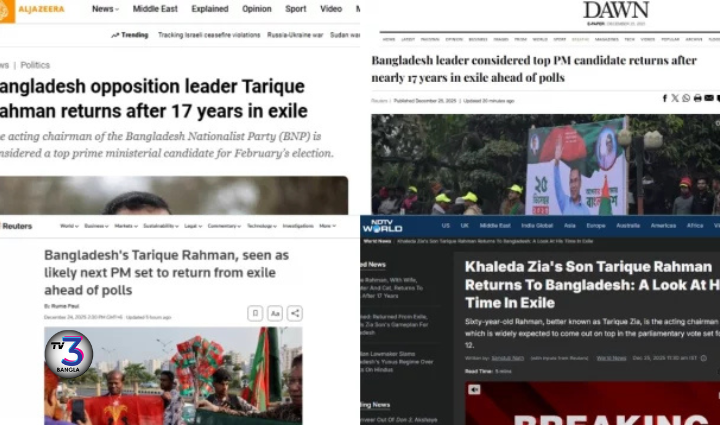
Task: Open the Dawn article banner photo
Action: 546,164
